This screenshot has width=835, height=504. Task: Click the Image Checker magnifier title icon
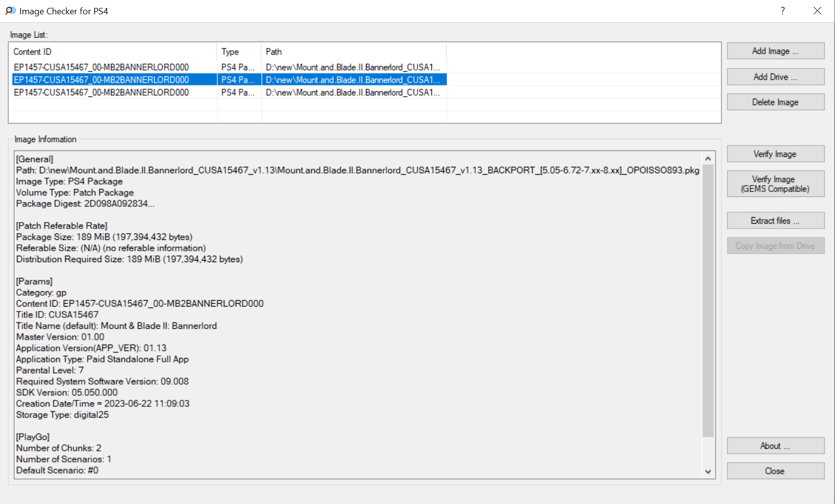10,11
